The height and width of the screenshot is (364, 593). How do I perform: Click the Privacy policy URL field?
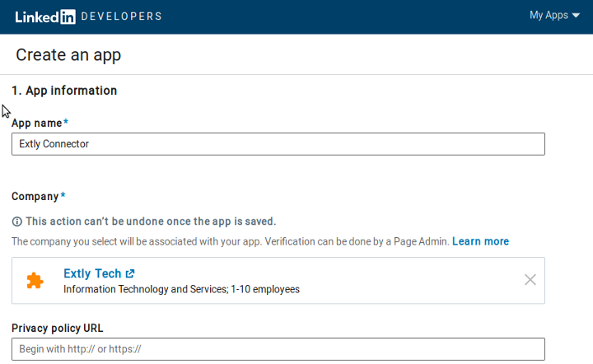click(278, 349)
